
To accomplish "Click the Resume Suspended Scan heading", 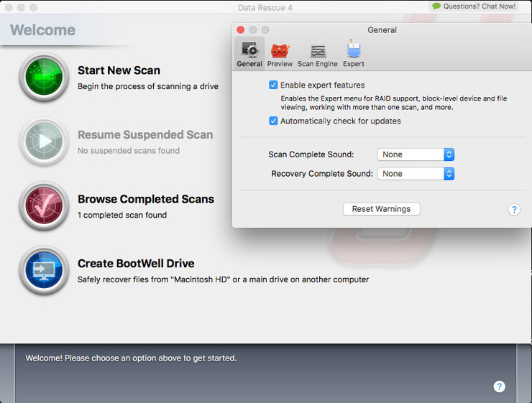I will [145, 134].
